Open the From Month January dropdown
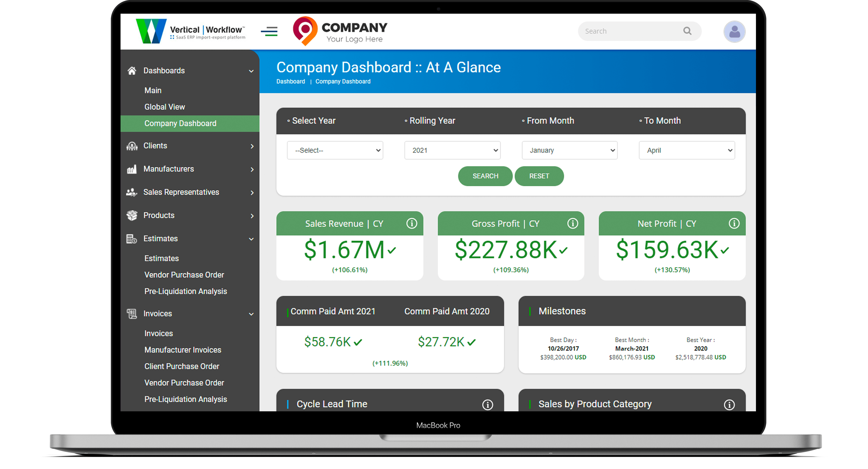The width and height of the screenshot is (868, 469). tap(569, 150)
